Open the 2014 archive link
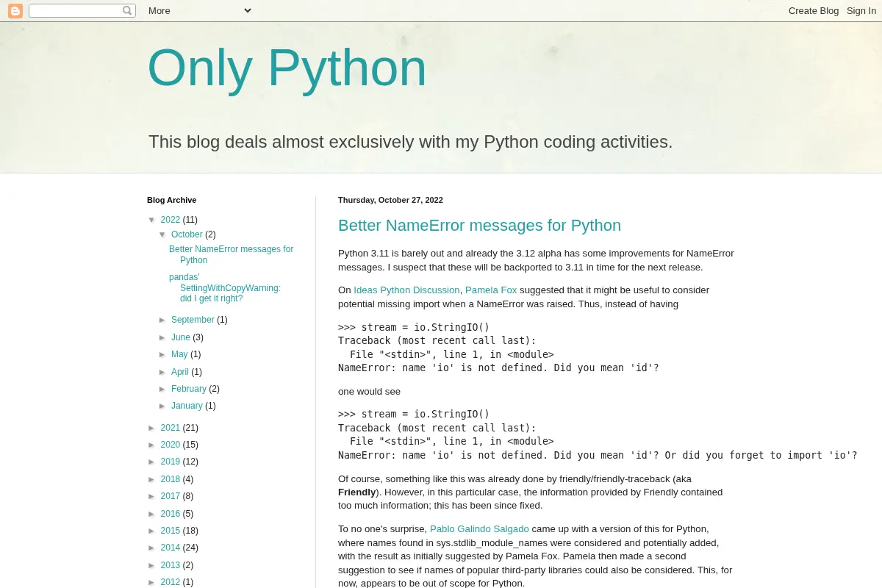Screen dimensions: 882x588 click(171, 548)
